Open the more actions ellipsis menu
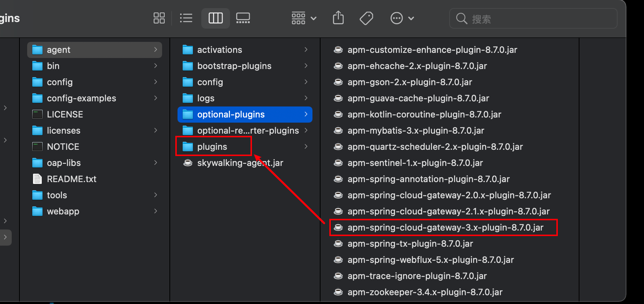This screenshot has height=304, width=644. (402, 18)
